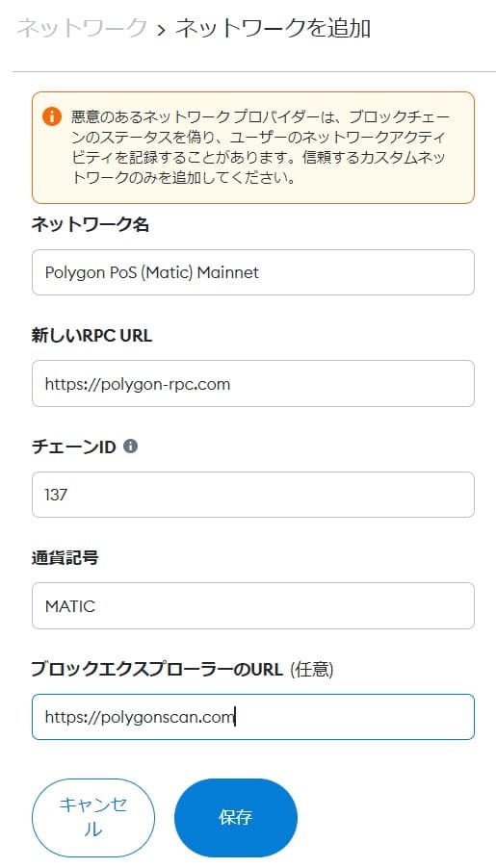Focus the chain ID field containing 137

pos(253,495)
